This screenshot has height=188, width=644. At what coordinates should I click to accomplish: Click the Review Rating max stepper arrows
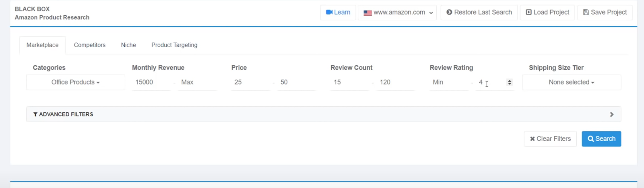[510, 82]
